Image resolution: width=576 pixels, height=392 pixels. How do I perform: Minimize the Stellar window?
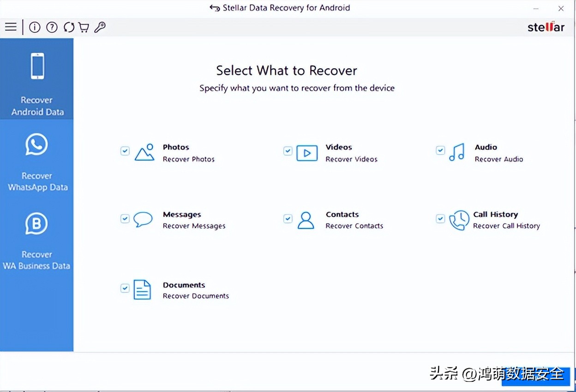[x=536, y=8]
